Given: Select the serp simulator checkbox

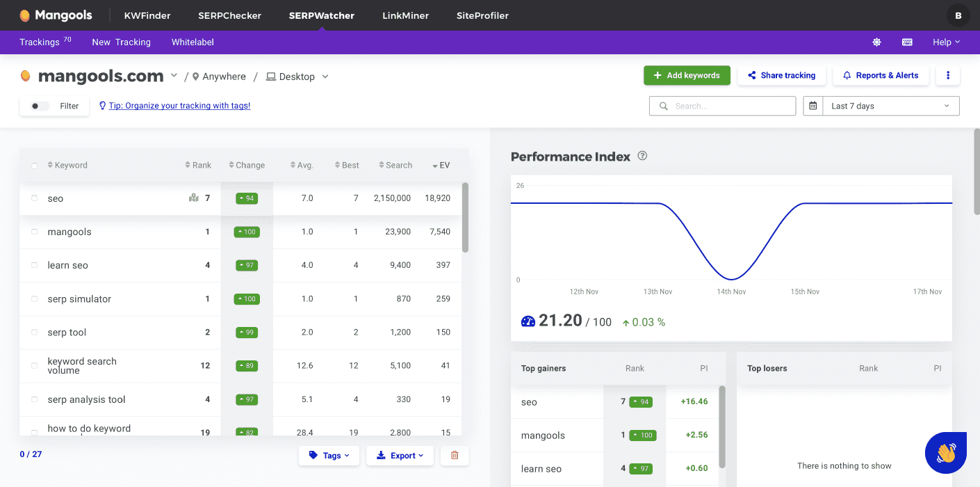Looking at the screenshot, I should (35, 299).
